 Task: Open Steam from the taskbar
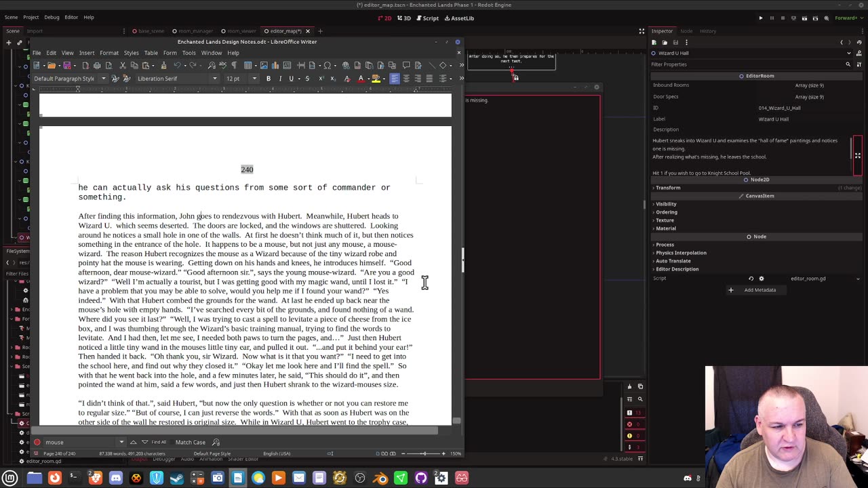[x=177, y=478]
